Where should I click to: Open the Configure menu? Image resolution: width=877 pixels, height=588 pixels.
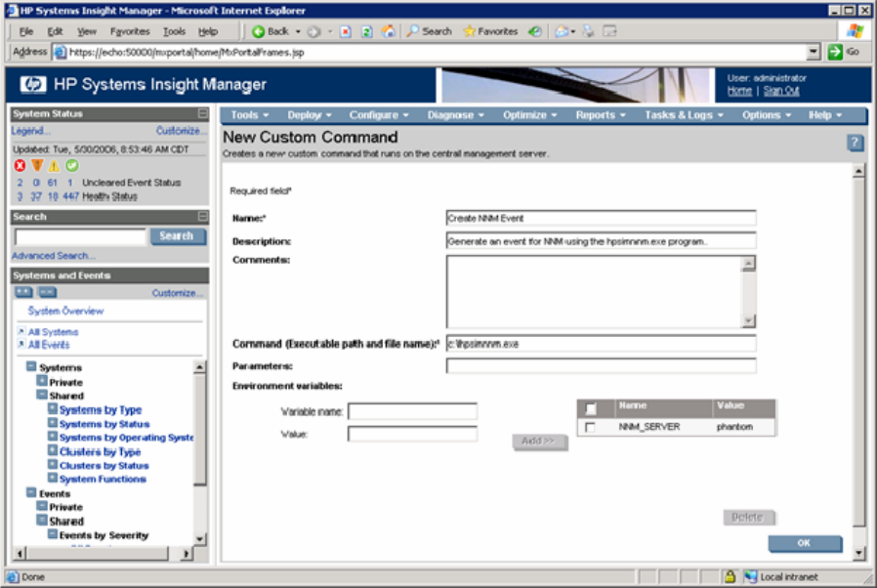point(379,114)
